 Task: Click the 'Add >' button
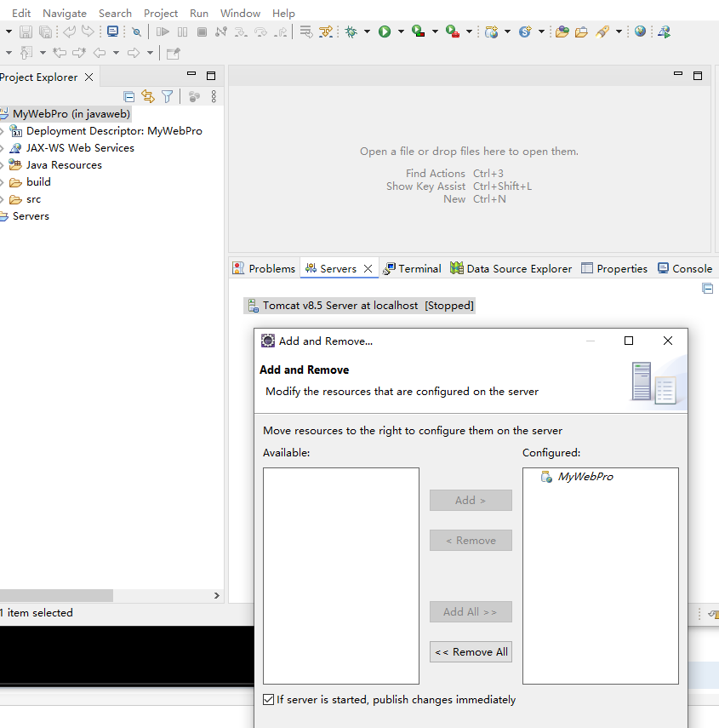pos(471,500)
